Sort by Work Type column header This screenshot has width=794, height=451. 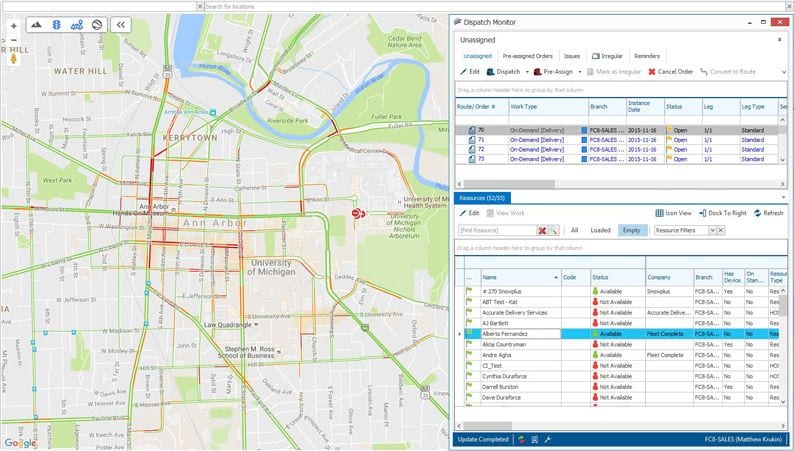point(547,107)
